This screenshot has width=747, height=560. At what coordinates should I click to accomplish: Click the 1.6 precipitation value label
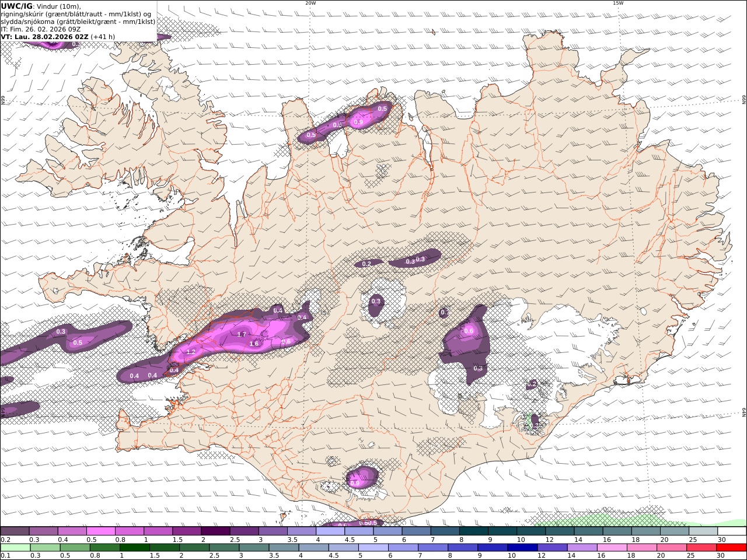254,344
